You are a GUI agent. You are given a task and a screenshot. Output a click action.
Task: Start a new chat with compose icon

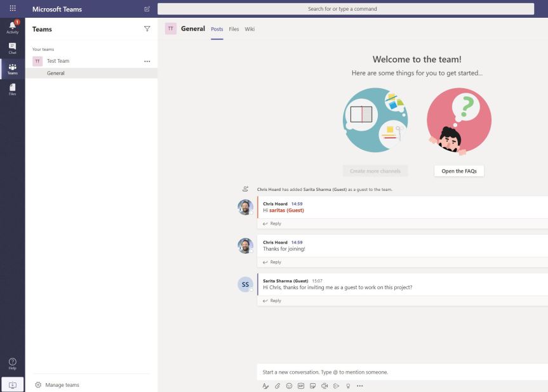pyautogui.click(x=147, y=9)
